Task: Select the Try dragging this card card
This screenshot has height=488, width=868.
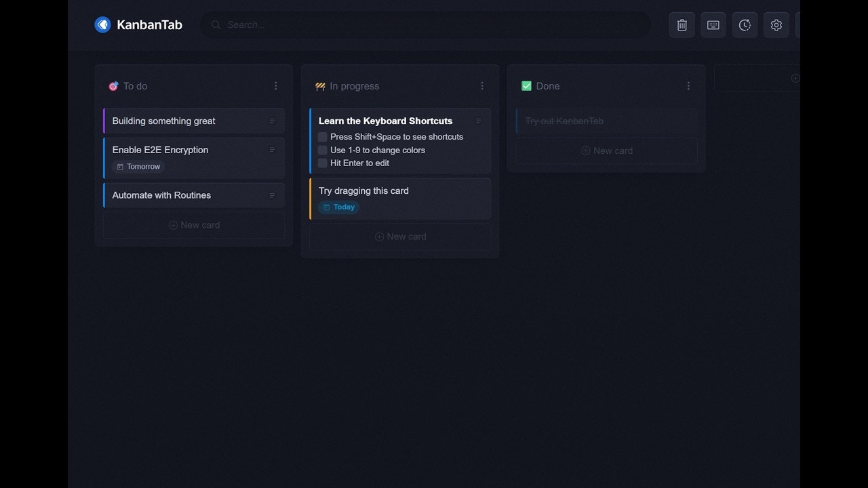Action: pyautogui.click(x=400, y=199)
